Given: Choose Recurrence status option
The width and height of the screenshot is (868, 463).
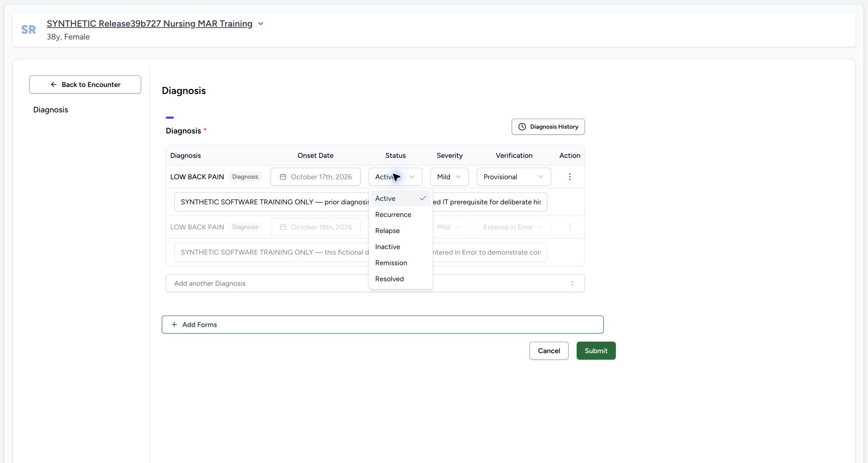Looking at the screenshot, I should tap(400, 215).
